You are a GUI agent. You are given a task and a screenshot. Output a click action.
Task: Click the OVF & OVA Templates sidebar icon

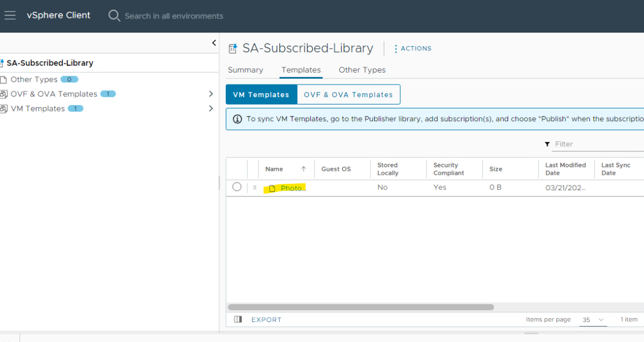(x=3, y=94)
